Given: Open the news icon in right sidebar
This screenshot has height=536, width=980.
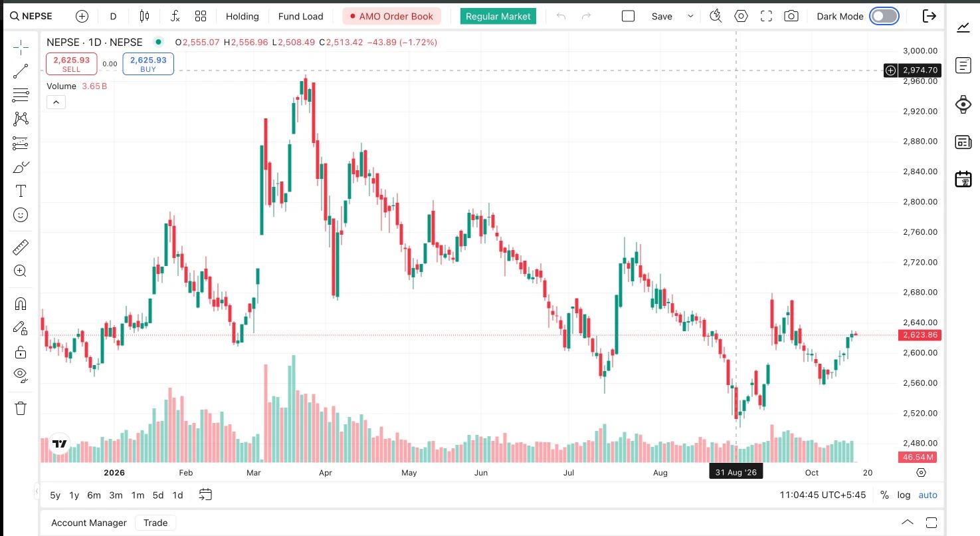Looking at the screenshot, I should (x=963, y=142).
